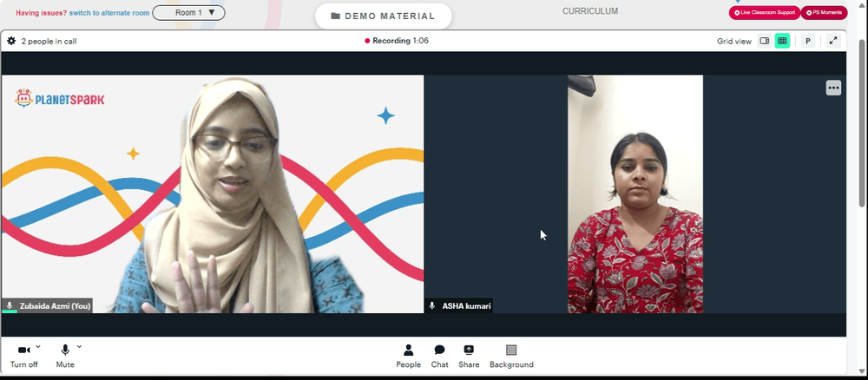The height and width of the screenshot is (380, 868).
Task: Select the grid view layout icon
Action: pyautogui.click(x=782, y=41)
